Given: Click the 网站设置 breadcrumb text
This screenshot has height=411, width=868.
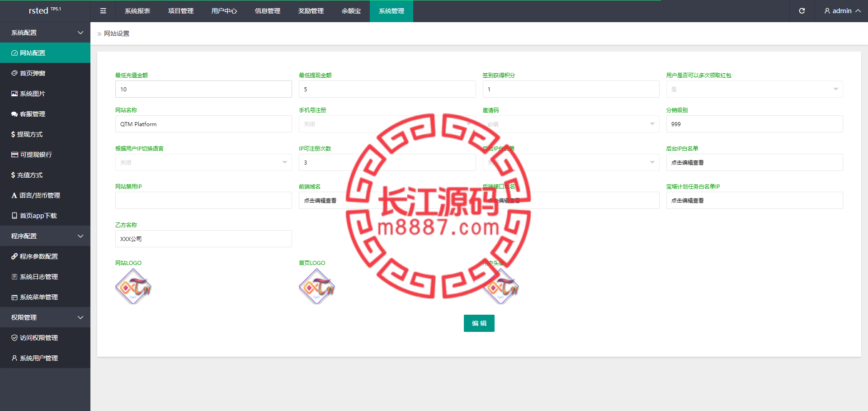Looking at the screenshot, I should (117, 33).
